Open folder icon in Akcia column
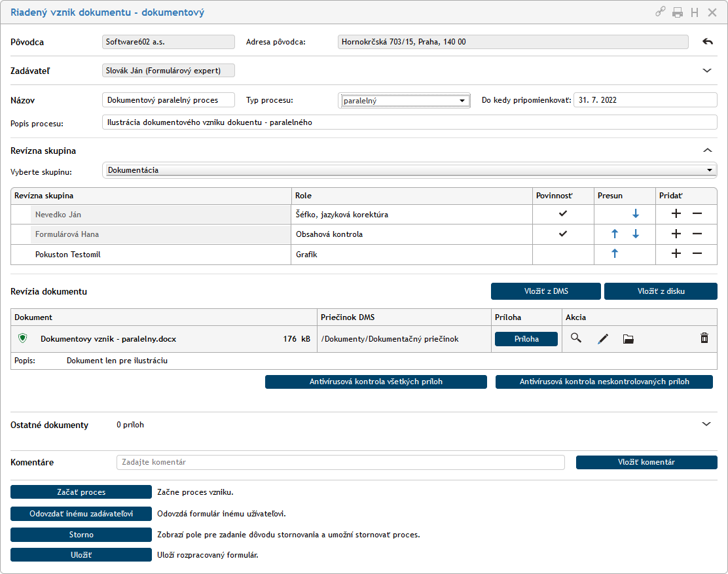This screenshot has width=728, height=574. 628,338
